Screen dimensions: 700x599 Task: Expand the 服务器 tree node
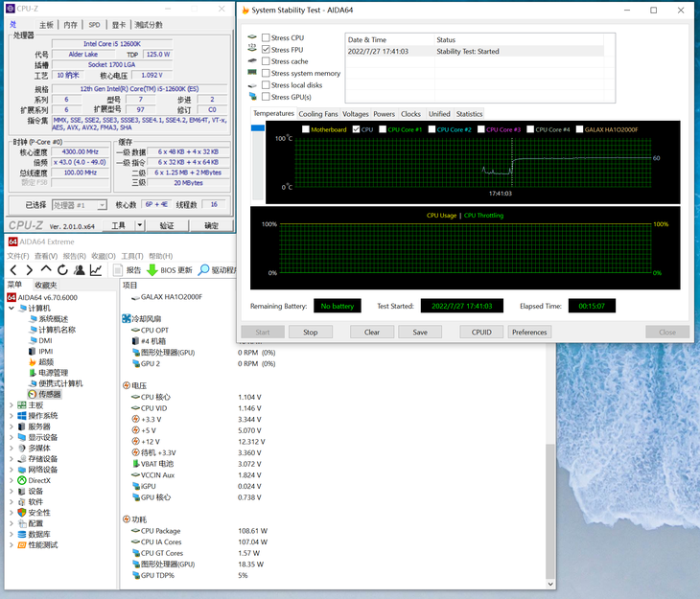click(12, 426)
